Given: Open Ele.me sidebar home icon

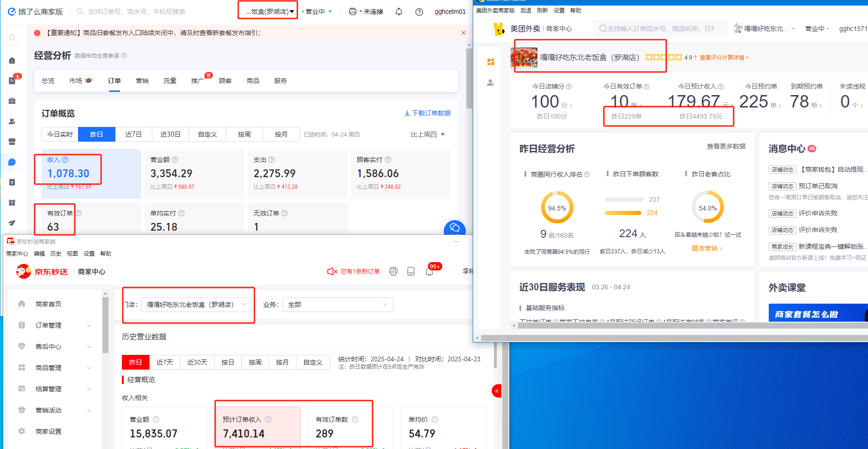Looking at the screenshot, I should tap(12, 60).
